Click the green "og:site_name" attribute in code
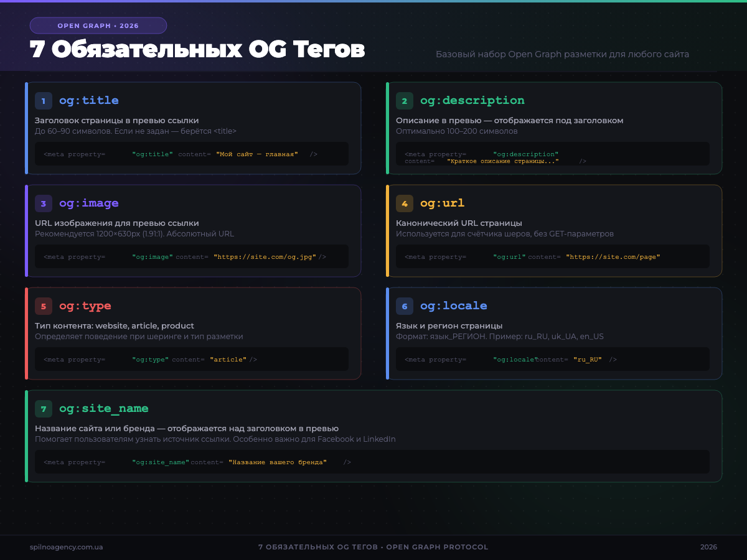Image resolution: width=747 pixels, height=560 pixels. [161, 462]
